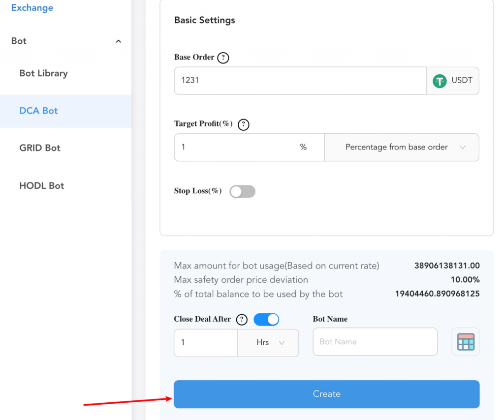
Task: Open the 'Percentage from base order' dropdown
Action: point(401,147)
